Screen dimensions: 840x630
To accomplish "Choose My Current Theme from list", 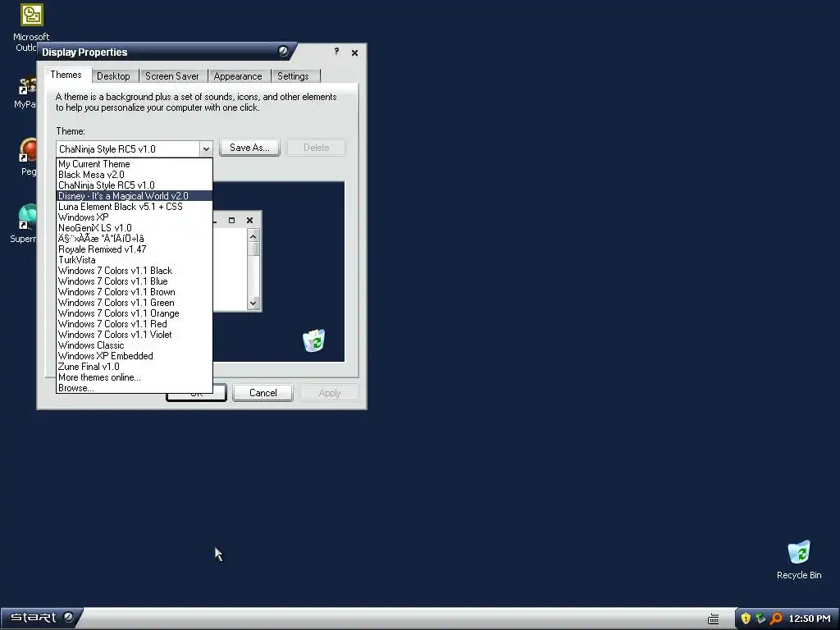I will (135, 164).
